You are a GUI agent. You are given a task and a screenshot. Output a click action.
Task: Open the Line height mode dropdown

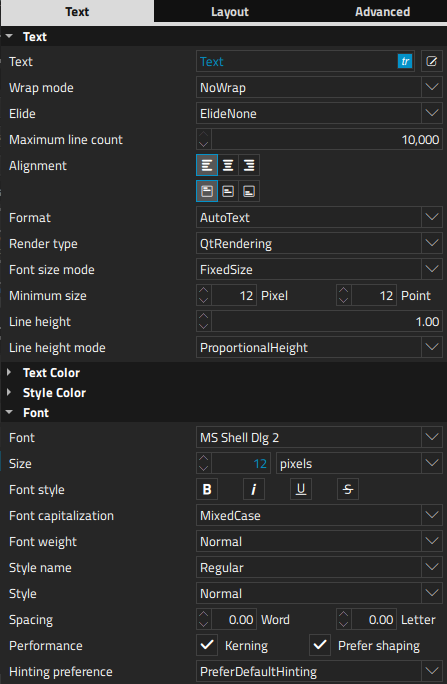[x=319, y=348]
